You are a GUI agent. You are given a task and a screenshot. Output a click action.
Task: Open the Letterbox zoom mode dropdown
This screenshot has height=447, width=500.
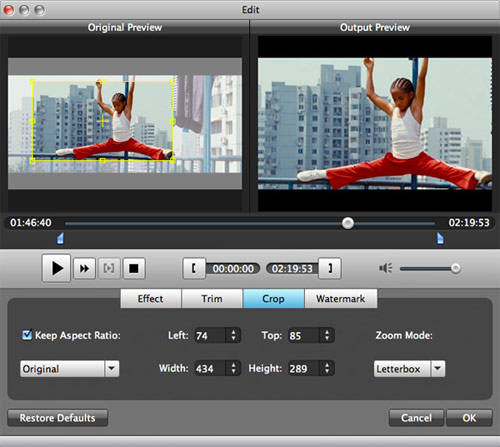[x=409, y=369]
